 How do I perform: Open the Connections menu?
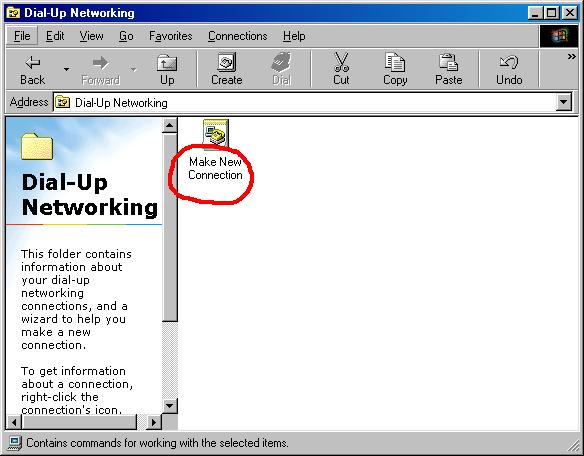click(x=238, y=36)
